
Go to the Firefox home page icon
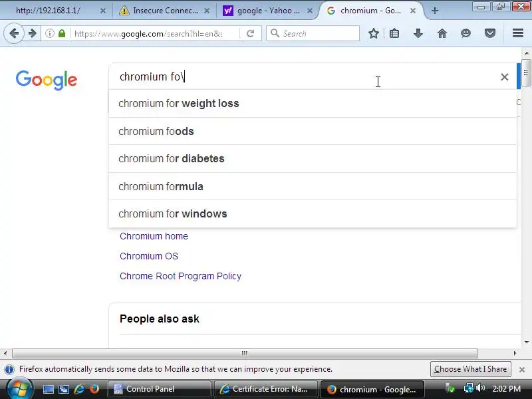pyautogui.click(x=442, y=33)
